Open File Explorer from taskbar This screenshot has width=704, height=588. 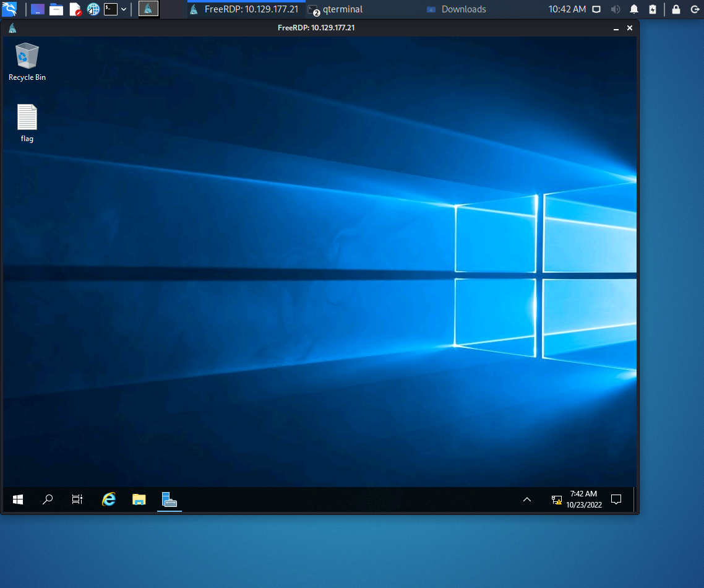[x=139, y=499]
